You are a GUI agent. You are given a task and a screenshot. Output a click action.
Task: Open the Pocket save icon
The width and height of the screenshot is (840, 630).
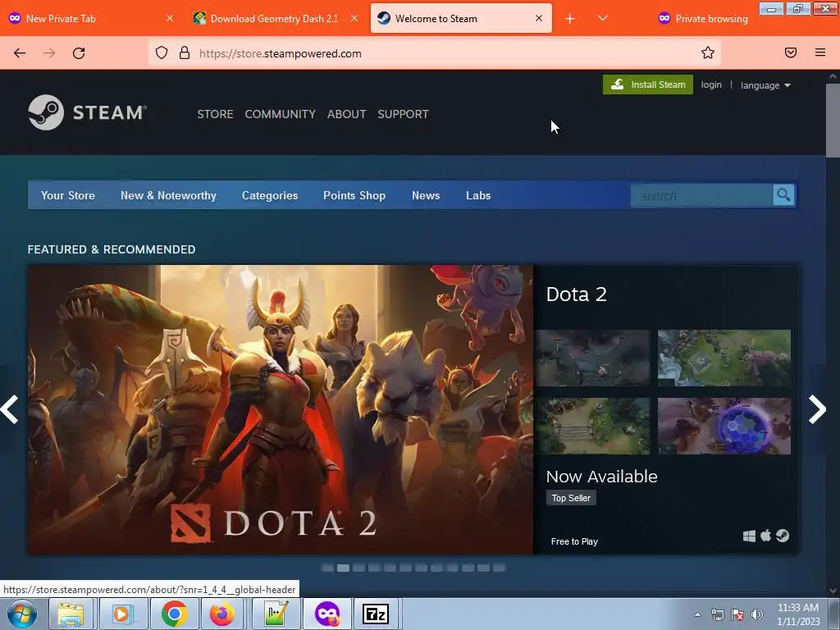pos(791,52)
